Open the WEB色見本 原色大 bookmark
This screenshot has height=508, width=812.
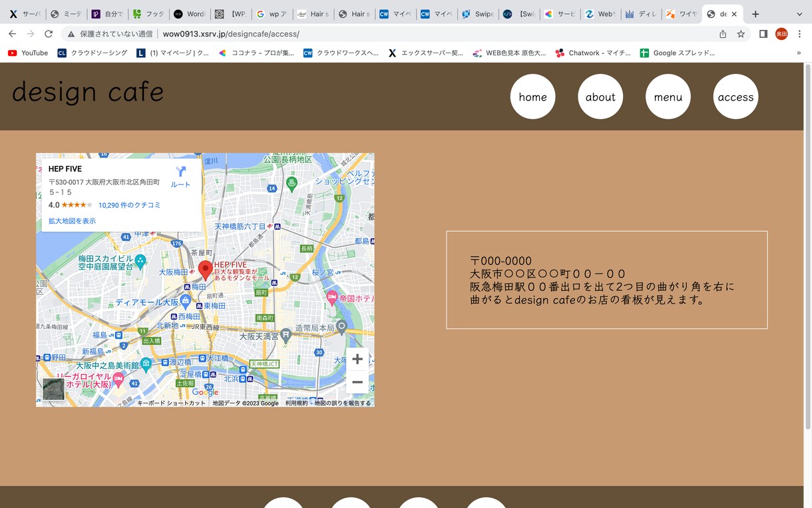[x=510, y=53]
